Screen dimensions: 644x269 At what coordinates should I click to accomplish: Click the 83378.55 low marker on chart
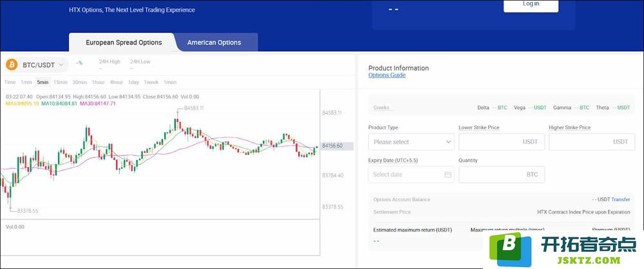click(x=28, y=211)
